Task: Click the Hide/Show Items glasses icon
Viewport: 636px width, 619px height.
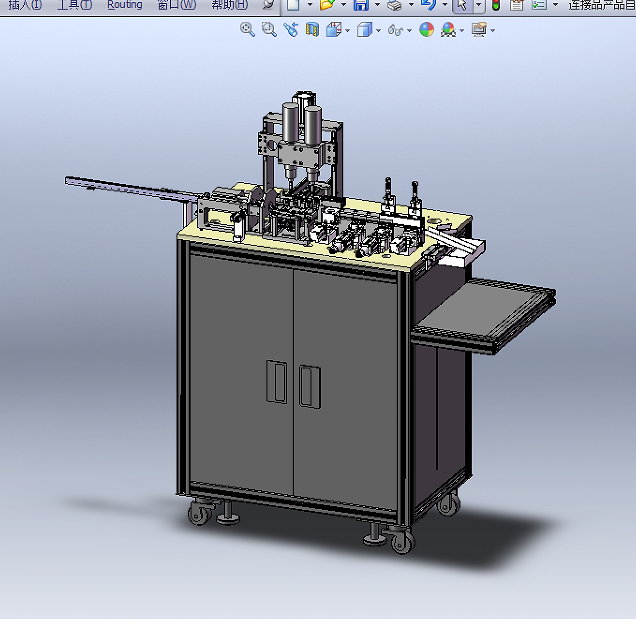Action: [x=395, y=30]
